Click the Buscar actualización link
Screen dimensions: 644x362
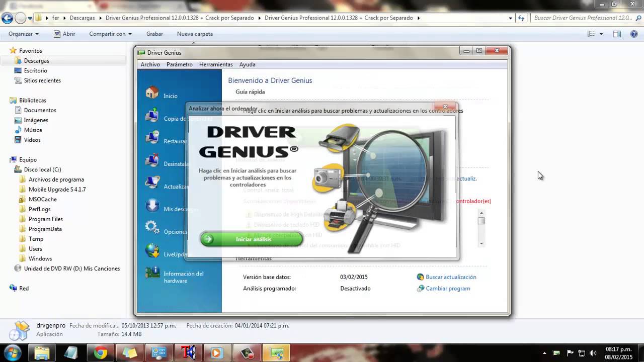(x=451, y=277)
